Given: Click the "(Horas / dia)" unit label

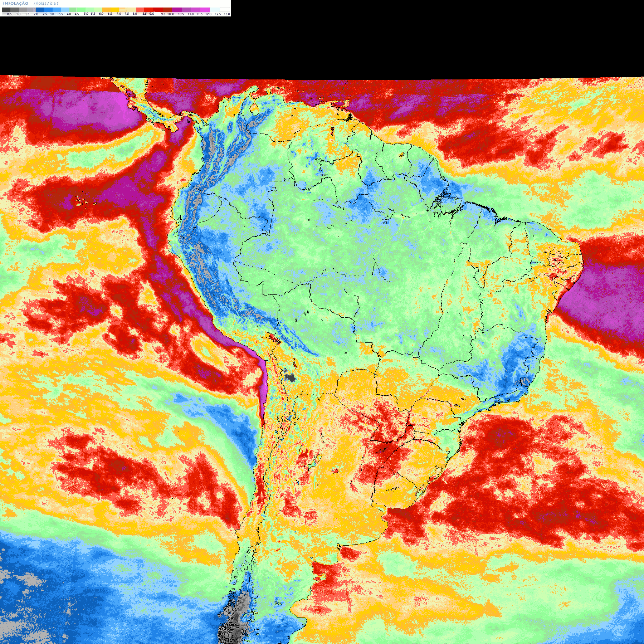Looking at the screenshot, I should coord(46,3).
